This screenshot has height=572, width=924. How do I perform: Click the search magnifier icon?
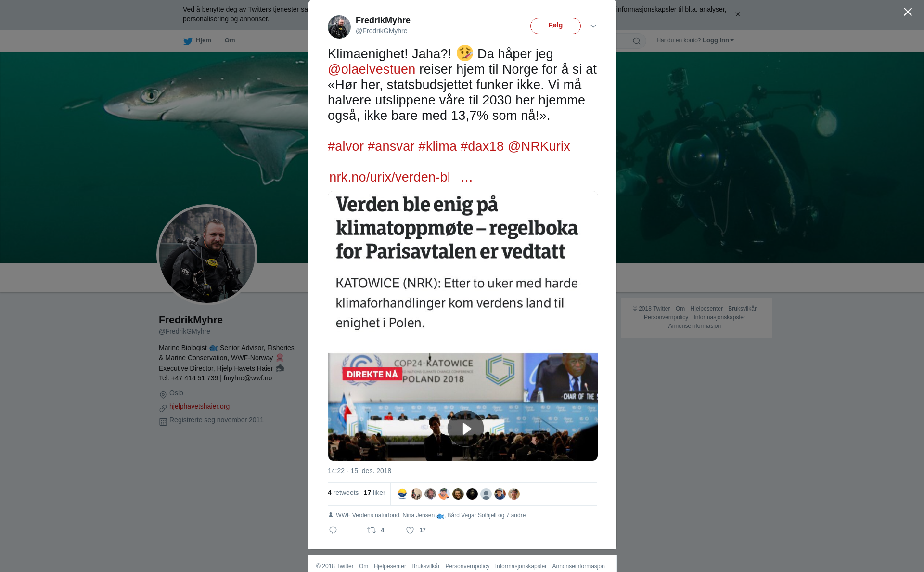pyautogui.click(x=637, y=41)
